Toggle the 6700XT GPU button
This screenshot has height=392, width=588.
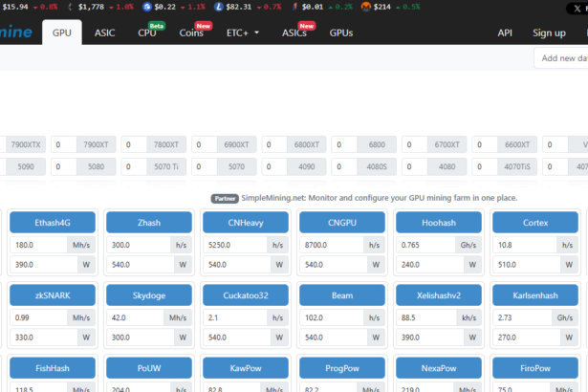point(447,144)
